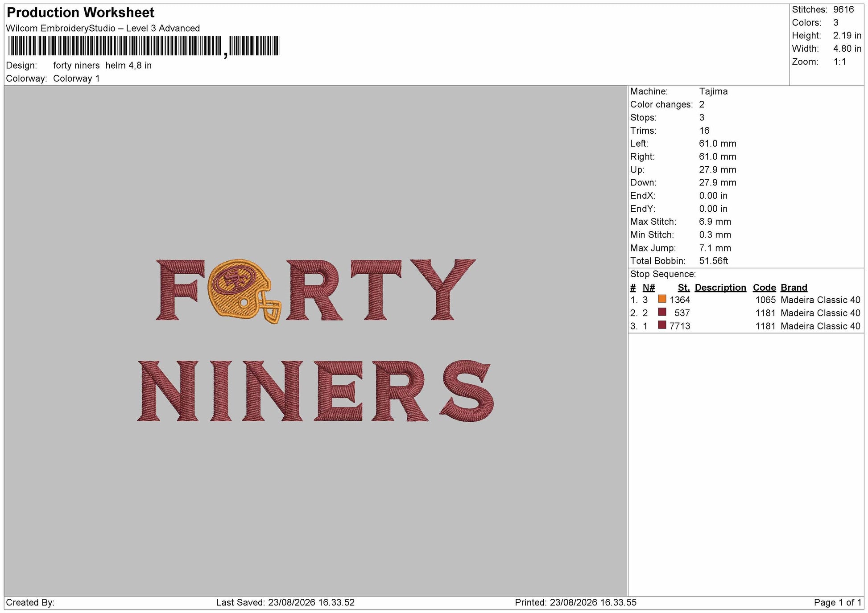The width and height of the screenshot is (868, 613).
Task: Click the design name "forty niners helm 4,8 in"
Action: pos(103,66)
